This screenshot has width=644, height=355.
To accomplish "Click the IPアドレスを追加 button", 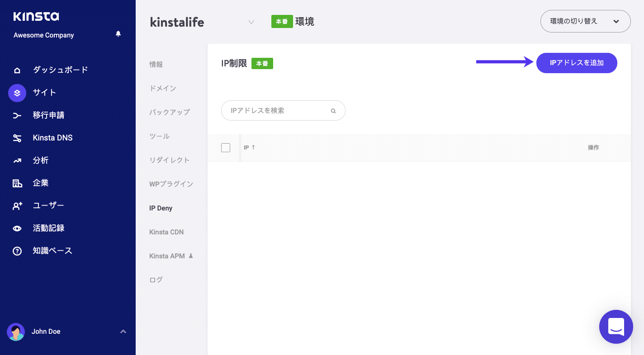I will [x=577, y=63].
